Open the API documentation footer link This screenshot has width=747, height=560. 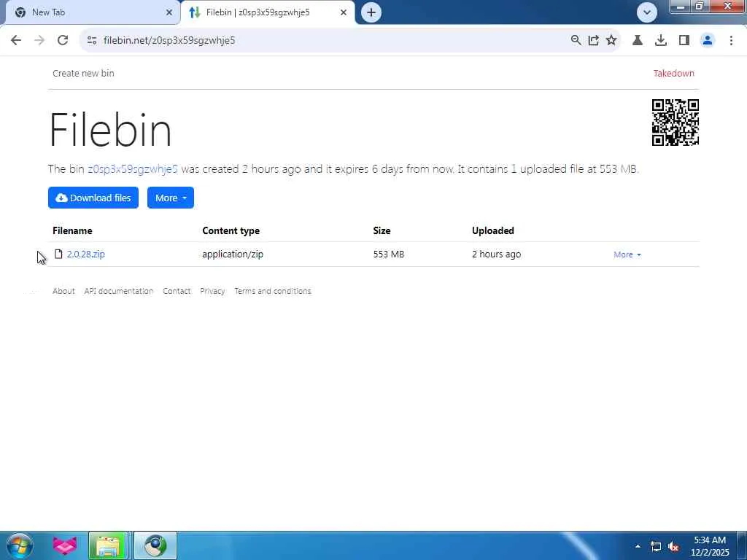(x=119, y=291)
